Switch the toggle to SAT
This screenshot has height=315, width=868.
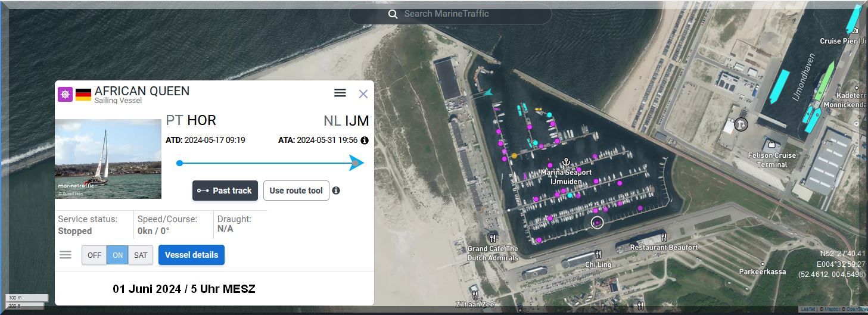click(141, 255)
